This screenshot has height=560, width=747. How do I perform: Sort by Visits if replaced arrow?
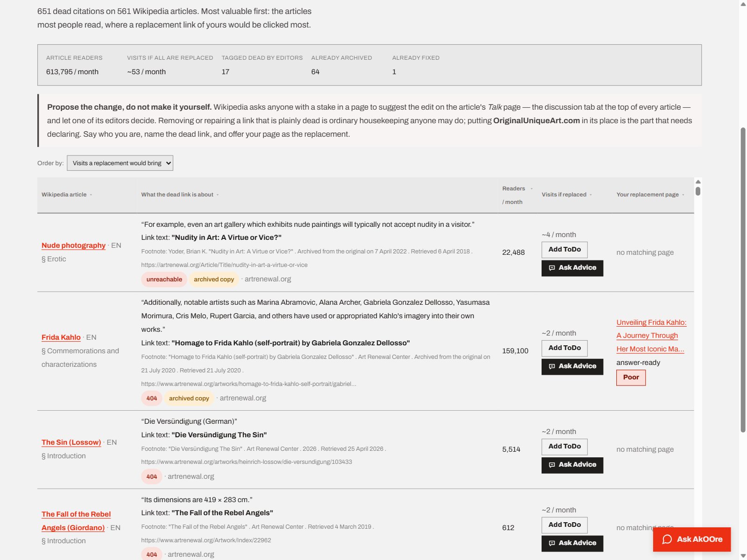[x=591, y=195]
